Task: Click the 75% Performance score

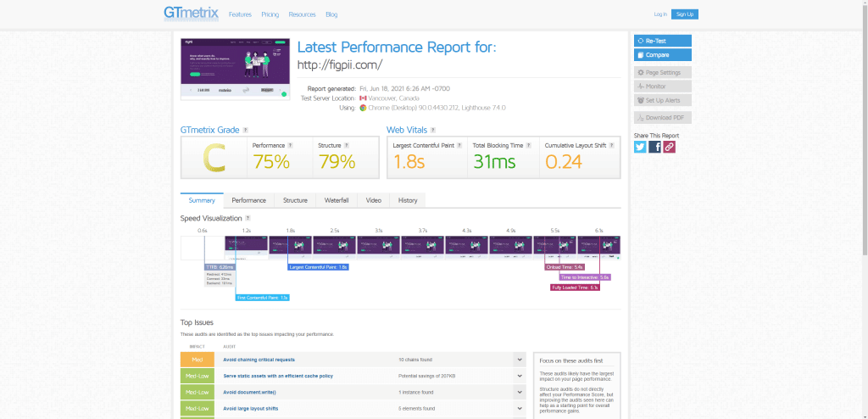Action: pyautogui.click(x=271, y=162)
